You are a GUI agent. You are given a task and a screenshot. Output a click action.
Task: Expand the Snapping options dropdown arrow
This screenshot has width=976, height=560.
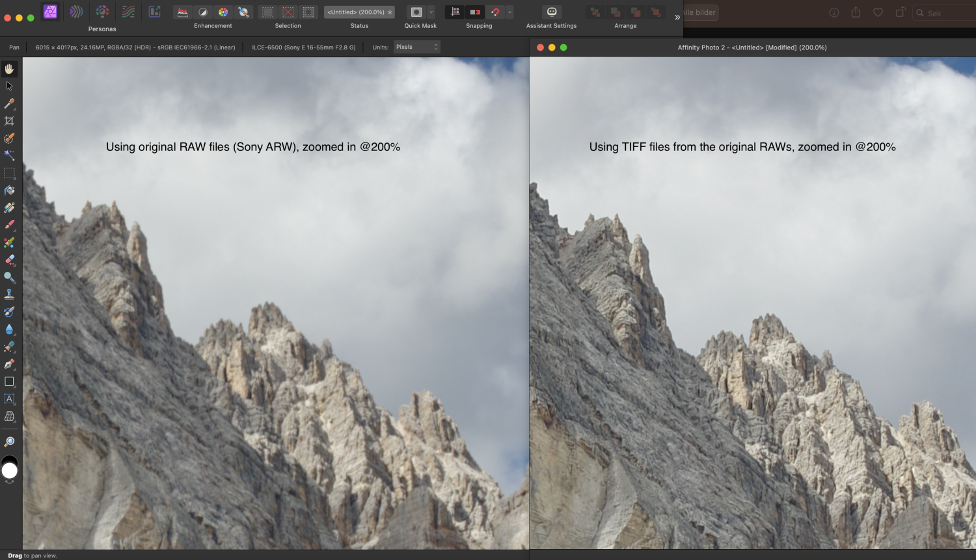509,12
